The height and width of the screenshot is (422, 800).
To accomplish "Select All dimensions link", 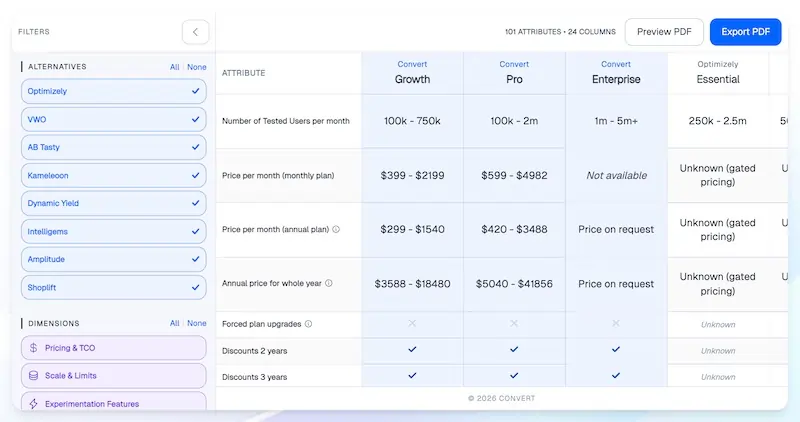I will tap(174, 324).
